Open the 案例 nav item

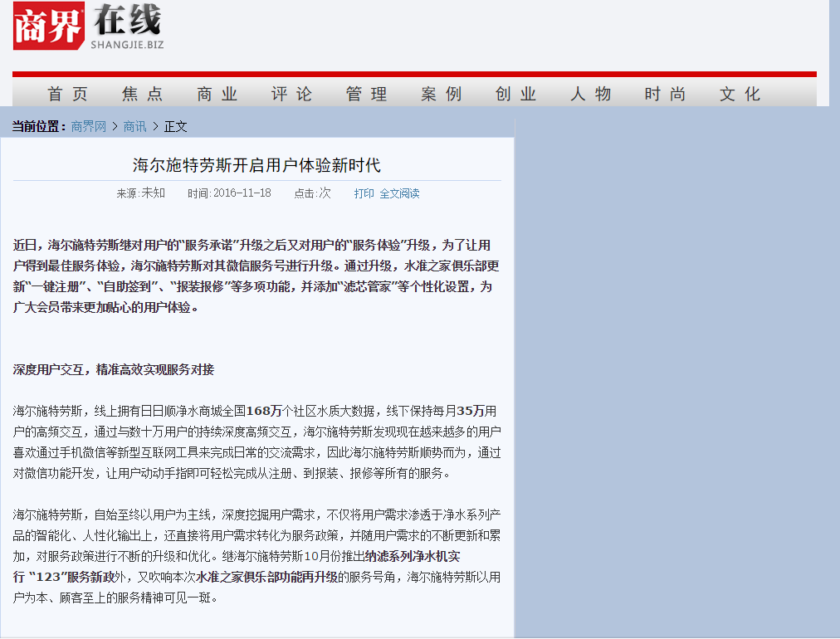click(x=441, y=95)
